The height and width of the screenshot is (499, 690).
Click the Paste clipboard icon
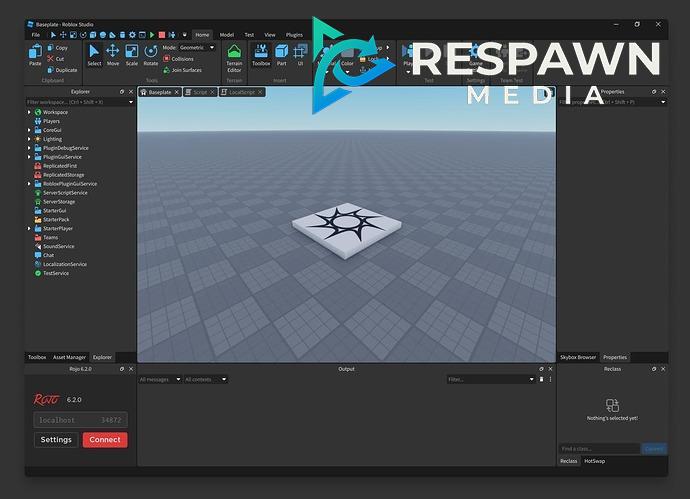point(35,55)
